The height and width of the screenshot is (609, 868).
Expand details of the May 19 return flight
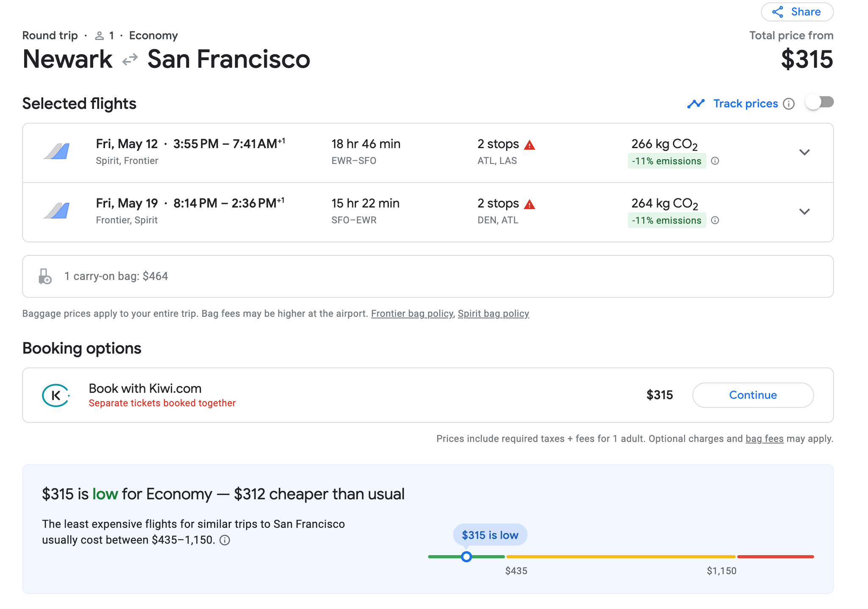[805, 211]
